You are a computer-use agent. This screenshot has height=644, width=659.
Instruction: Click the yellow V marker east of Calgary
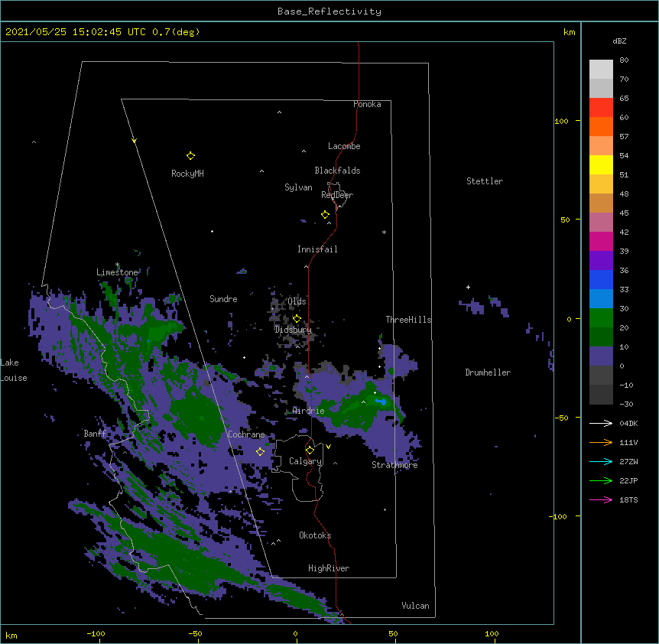(x=328, y=447)
